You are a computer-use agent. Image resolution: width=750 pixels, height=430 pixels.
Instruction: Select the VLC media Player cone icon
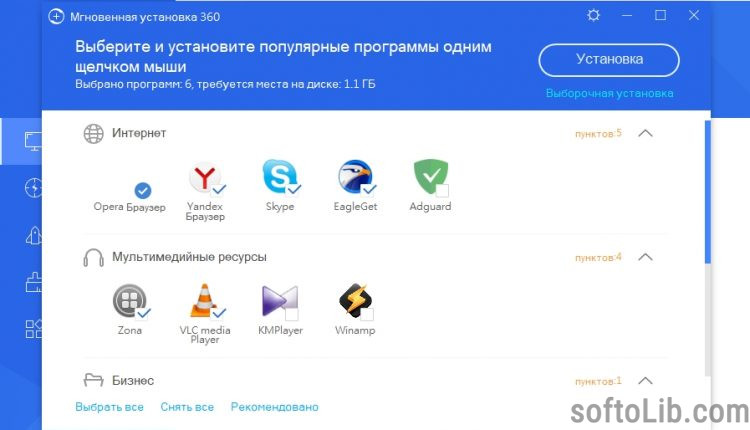pyautogui.click(x=204, y=300)
